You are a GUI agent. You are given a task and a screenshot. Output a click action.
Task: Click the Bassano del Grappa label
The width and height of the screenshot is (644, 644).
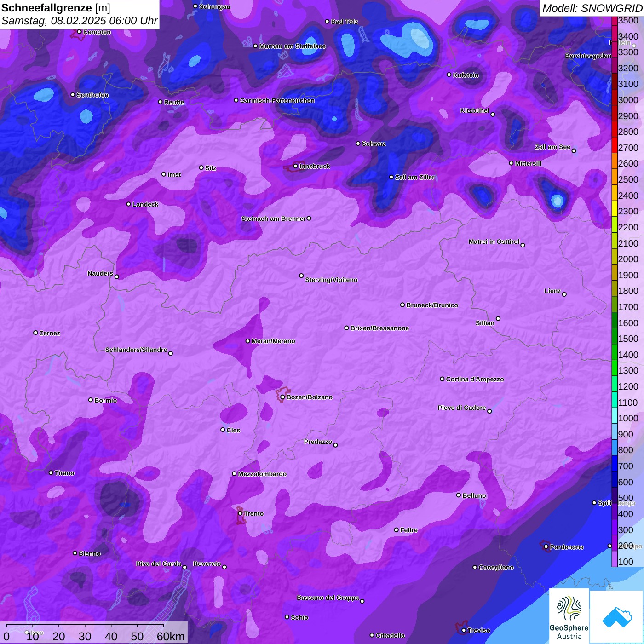point(328,598)
